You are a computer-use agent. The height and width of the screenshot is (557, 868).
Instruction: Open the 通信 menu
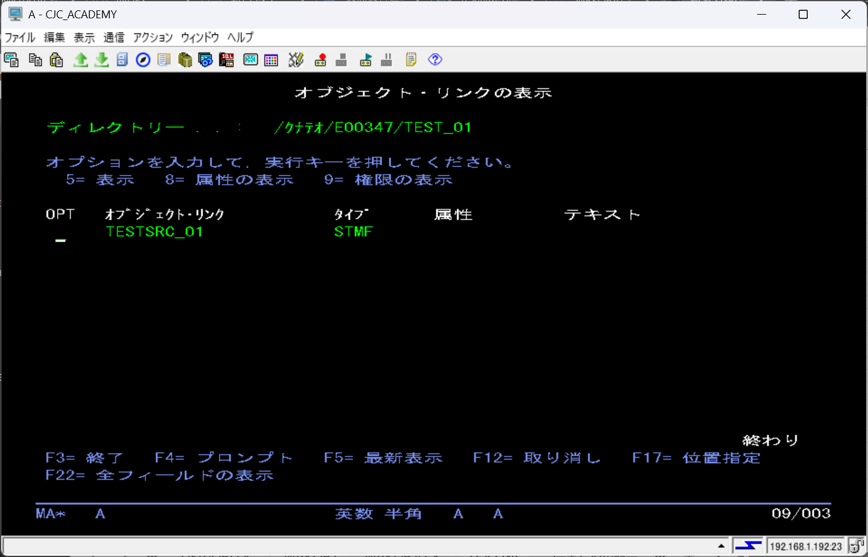click(x=114, y=38)
